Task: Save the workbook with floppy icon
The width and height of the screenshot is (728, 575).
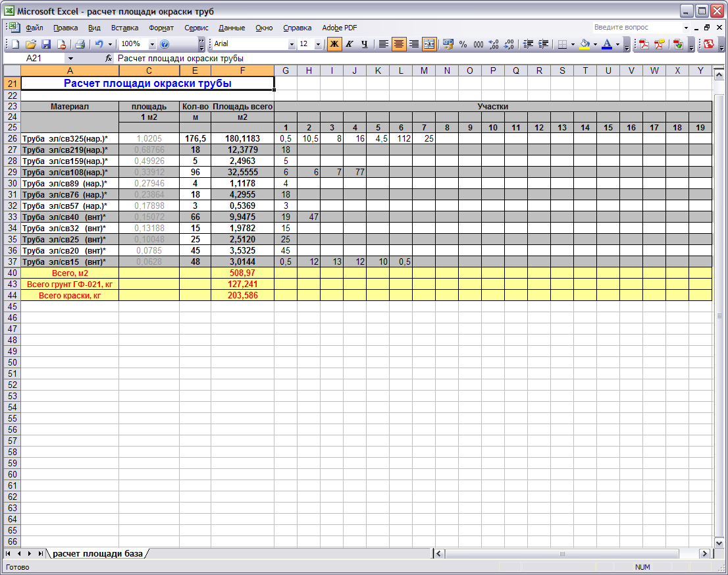Action: (46, 44)
